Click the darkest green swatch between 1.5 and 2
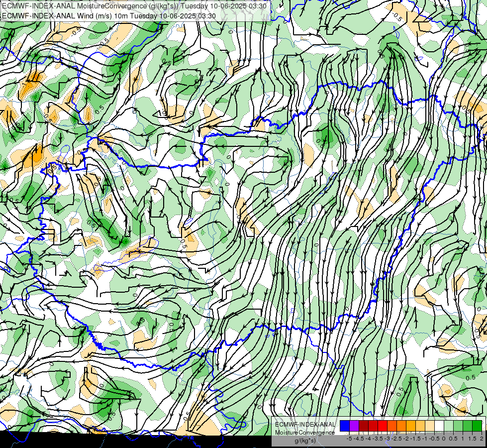 pyautogui.click(x=477, y=426)
